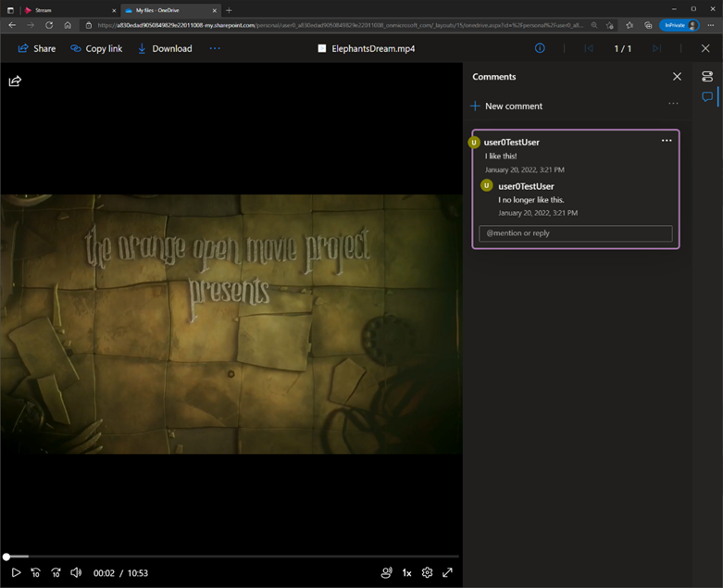Click share icon over video corner
This screenshot has height=588, width=723.
click(15, 81)
